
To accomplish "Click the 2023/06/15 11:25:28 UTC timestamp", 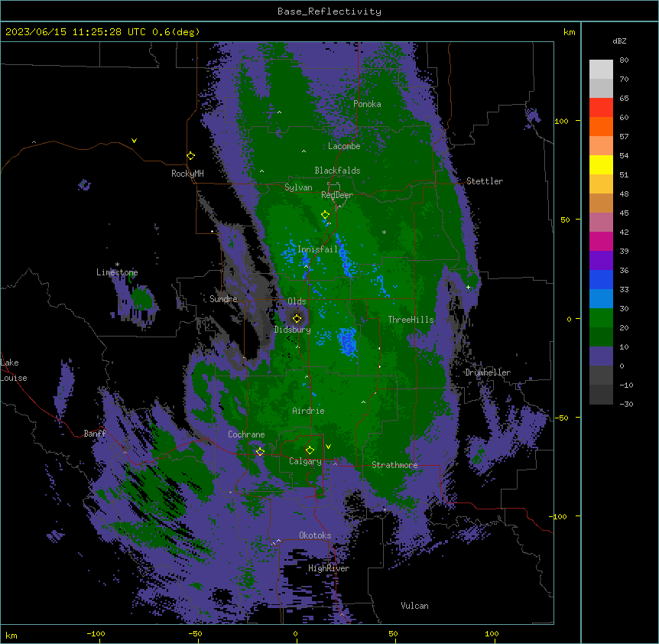I will (70, 32).
